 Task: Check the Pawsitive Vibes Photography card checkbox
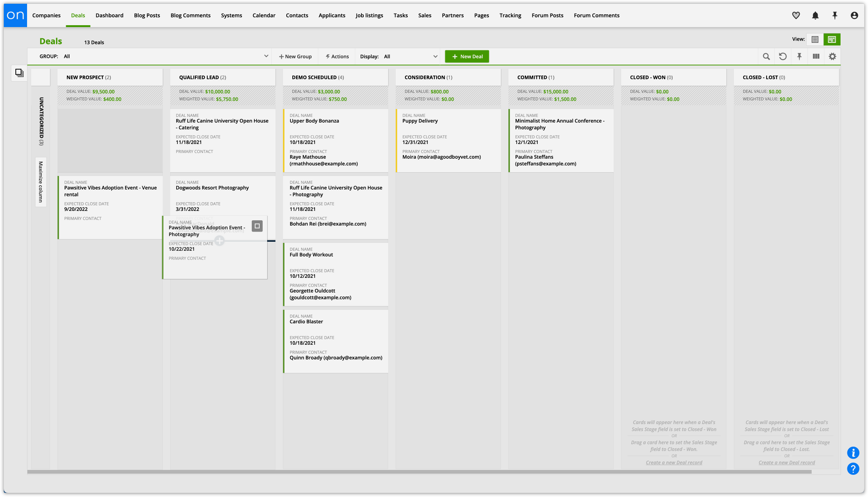coord(257,226)
